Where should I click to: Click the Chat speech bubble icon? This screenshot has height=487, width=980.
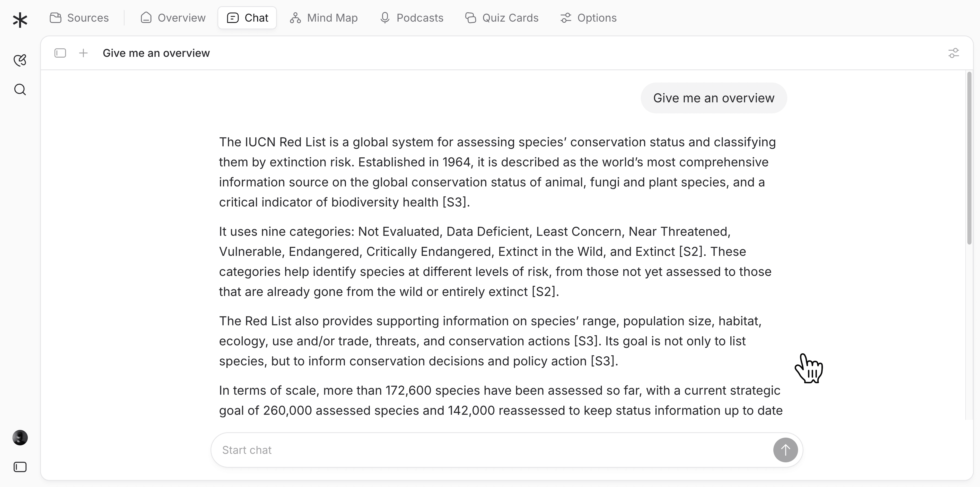coord(233,18)
